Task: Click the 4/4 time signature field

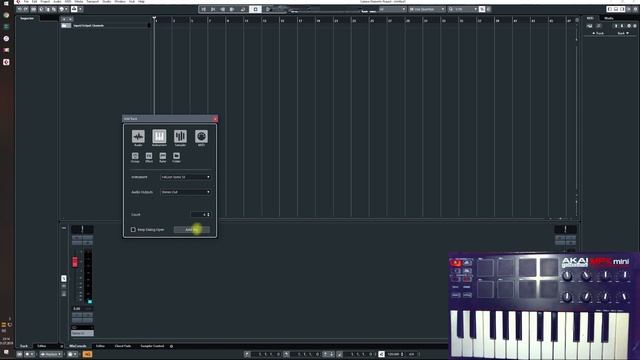Action: (x=411, y=354)
